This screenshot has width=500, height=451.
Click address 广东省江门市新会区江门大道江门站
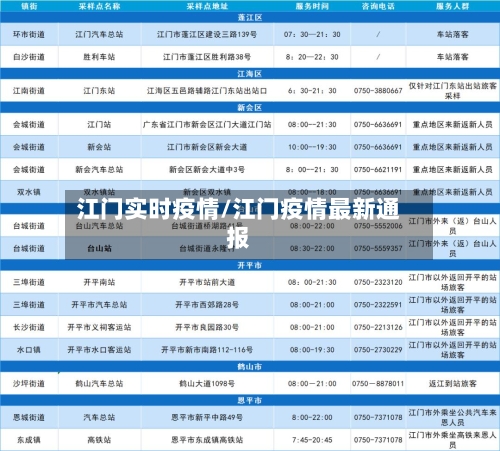coord(207,125)
